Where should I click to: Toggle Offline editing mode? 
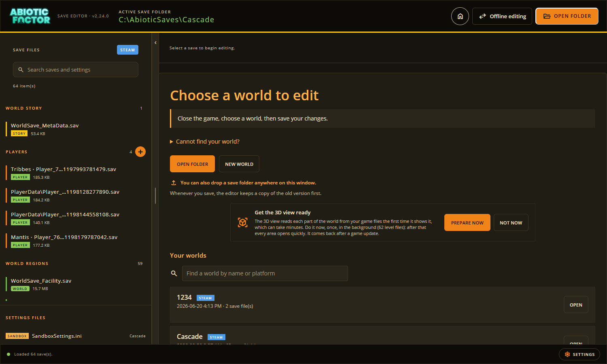pos(502,17)
